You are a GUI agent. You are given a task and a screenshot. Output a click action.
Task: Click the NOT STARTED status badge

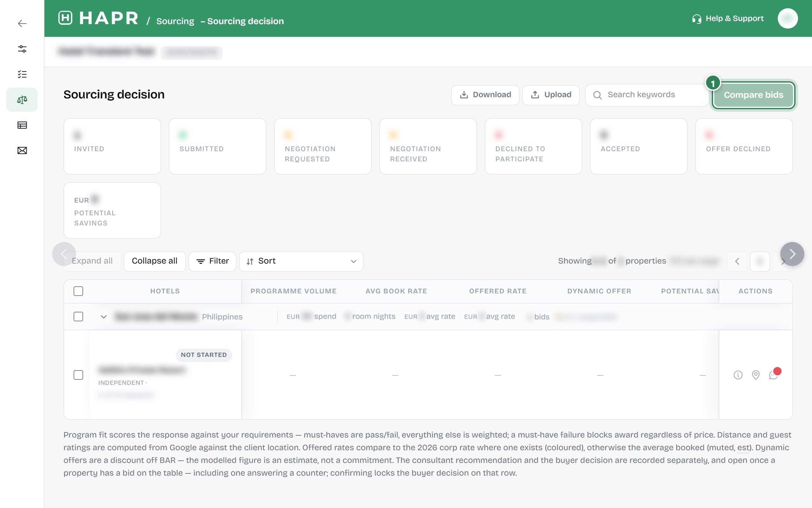[x=204, y=355]
